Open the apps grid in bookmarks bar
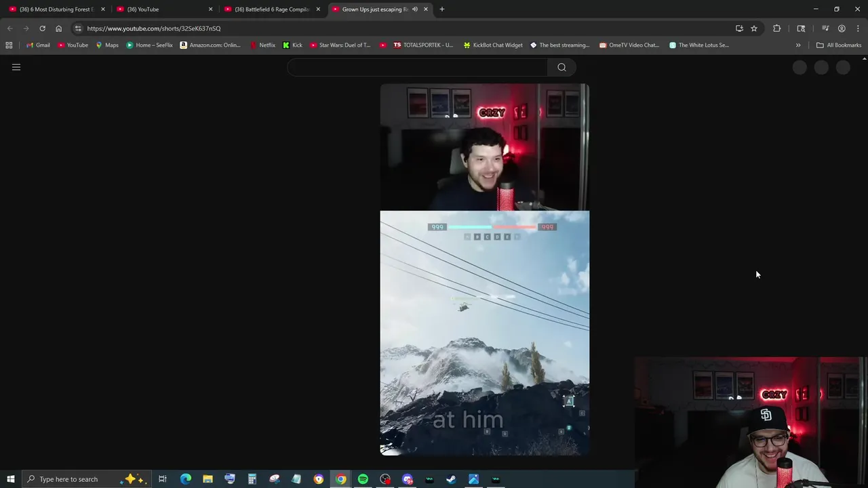 point(9,45)
